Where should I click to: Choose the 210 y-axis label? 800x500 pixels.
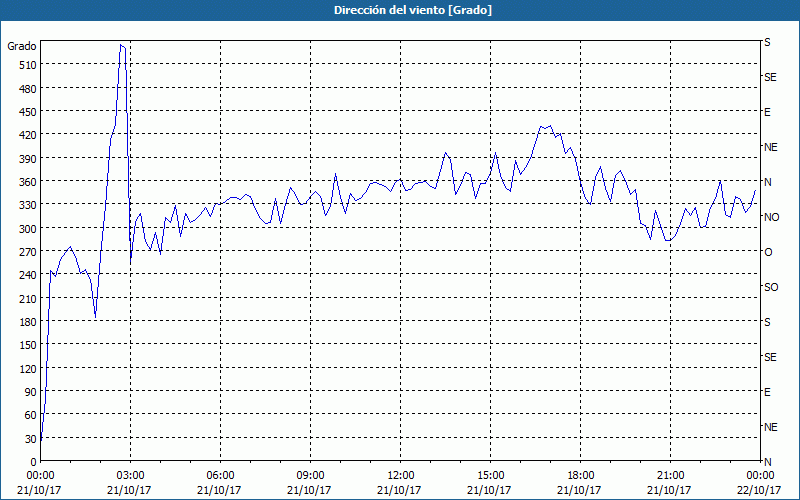pos(28,299)
